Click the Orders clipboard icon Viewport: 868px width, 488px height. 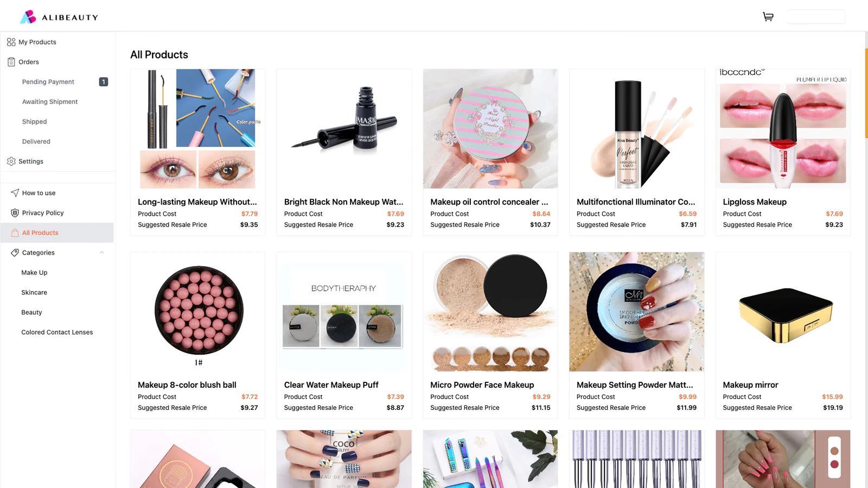(x=11, y=62)
